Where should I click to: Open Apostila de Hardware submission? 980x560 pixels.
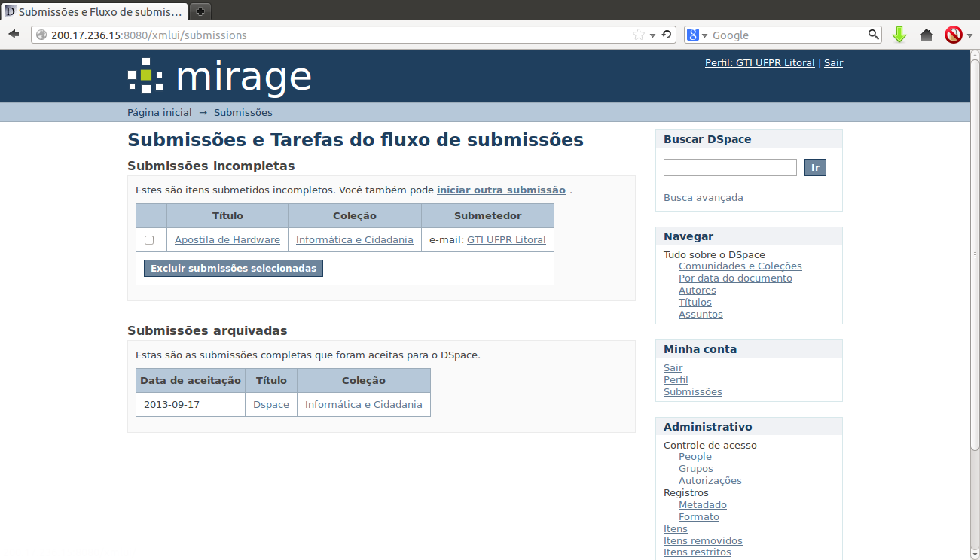click(x=227, y=239)
